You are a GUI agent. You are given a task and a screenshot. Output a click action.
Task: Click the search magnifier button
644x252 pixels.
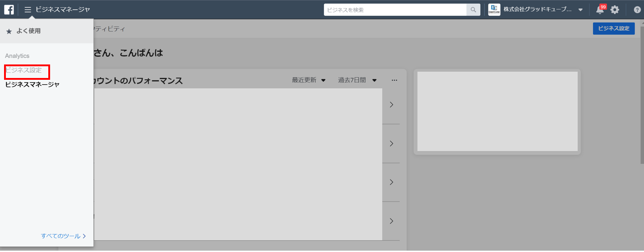point(473,9)
